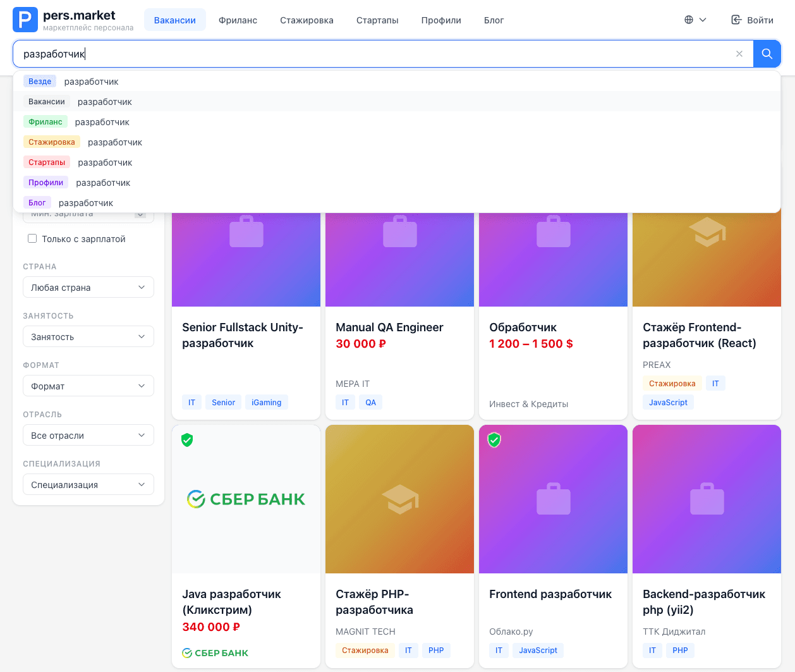The width and height of the screenshot is (795, 672).
Task: Open the Блог nav tab
Action: pos(494,20)
